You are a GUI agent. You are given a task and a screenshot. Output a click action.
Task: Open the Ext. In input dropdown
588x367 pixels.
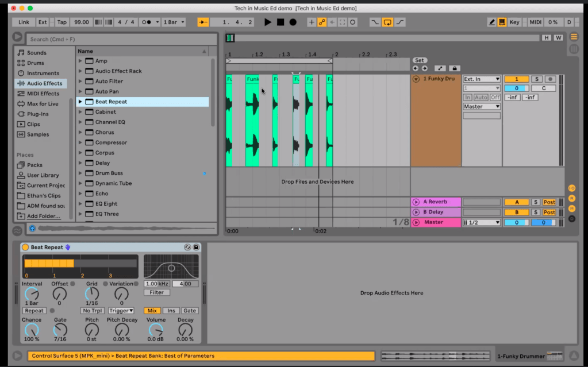(x=482, y=79)
